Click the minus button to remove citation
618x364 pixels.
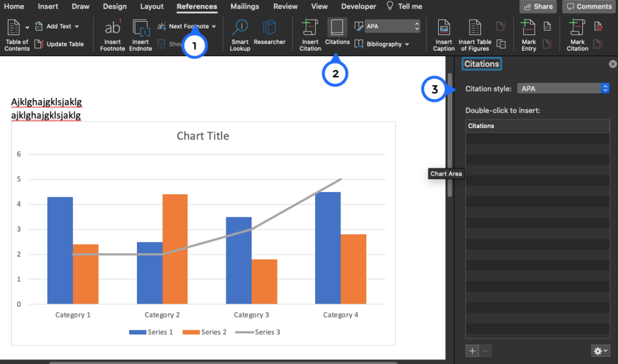tap(485, 351)
